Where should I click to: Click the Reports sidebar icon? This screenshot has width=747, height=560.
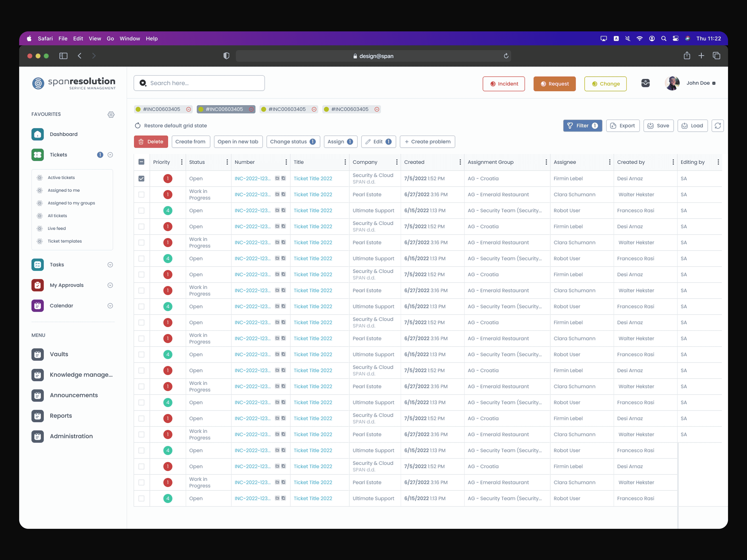tap(37, 416)
